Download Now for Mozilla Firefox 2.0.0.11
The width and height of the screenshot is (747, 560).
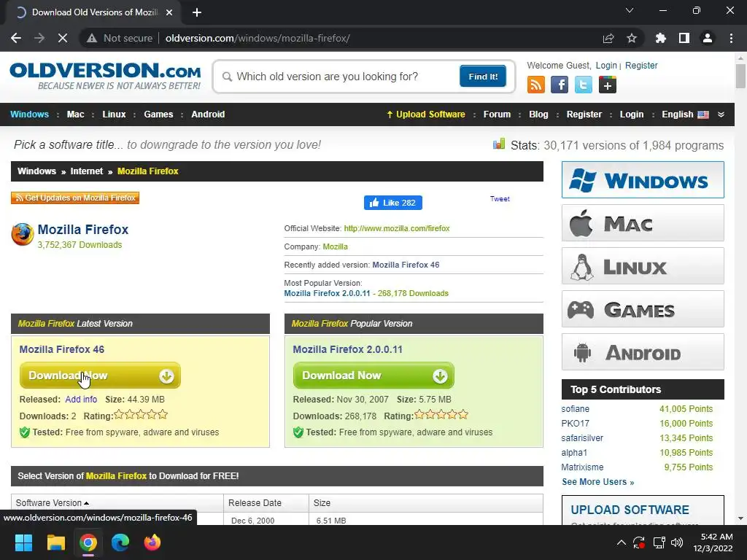pyautogui.click(x=373, y=376)
